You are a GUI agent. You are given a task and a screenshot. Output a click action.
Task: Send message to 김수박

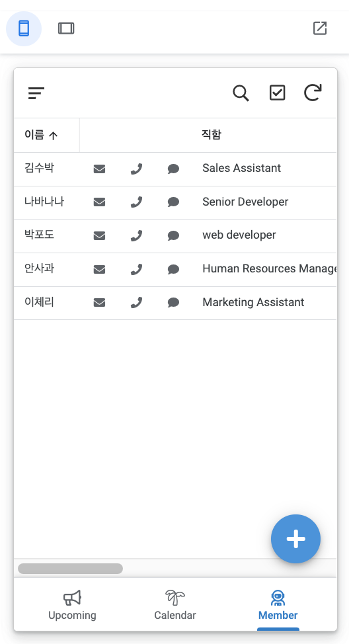click(x=173, y=169)
